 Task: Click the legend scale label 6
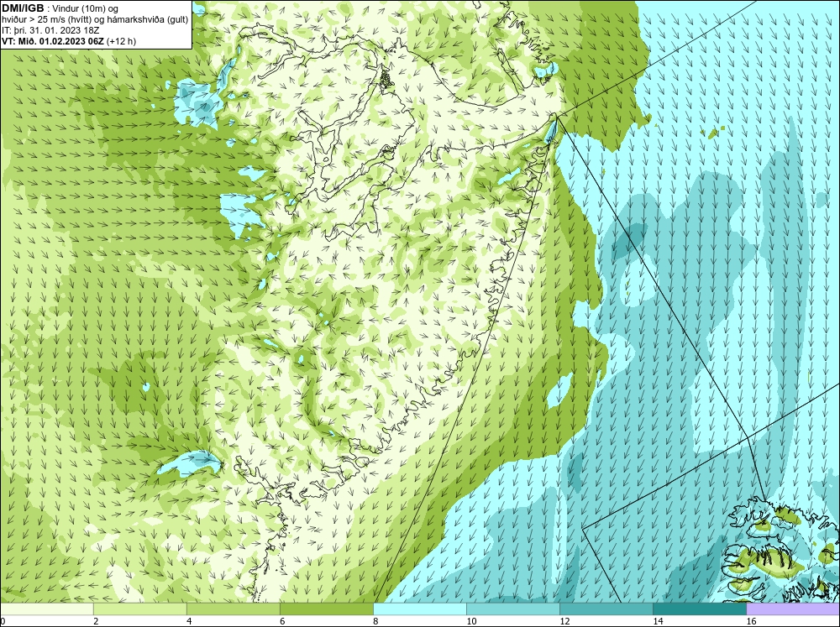click(x=282, y=621)
